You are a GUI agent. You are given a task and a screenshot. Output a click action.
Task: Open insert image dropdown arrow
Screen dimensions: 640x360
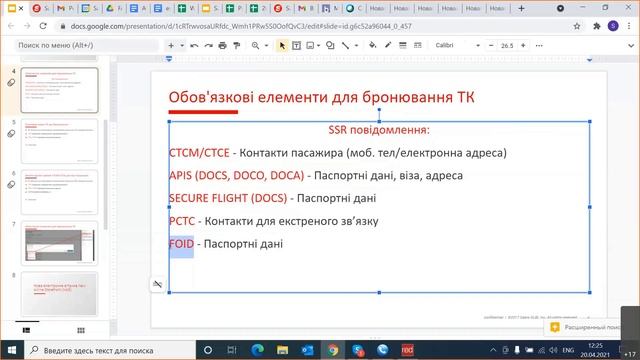tap(318, 46)
